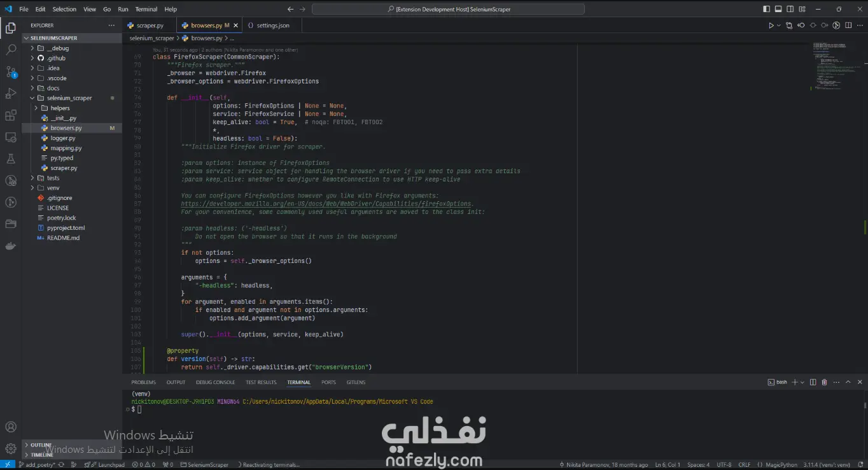
Task: Expand the tests folder
Action: (53, 178)
